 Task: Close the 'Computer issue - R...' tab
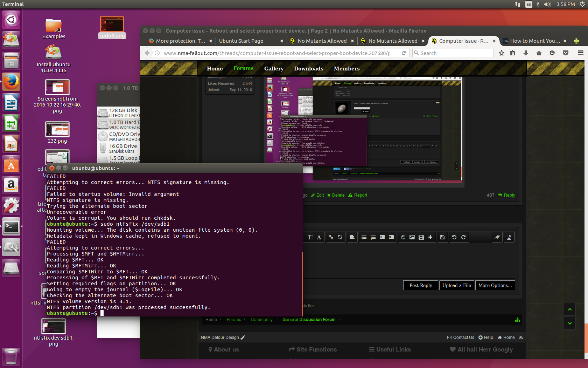pos(494,41)
